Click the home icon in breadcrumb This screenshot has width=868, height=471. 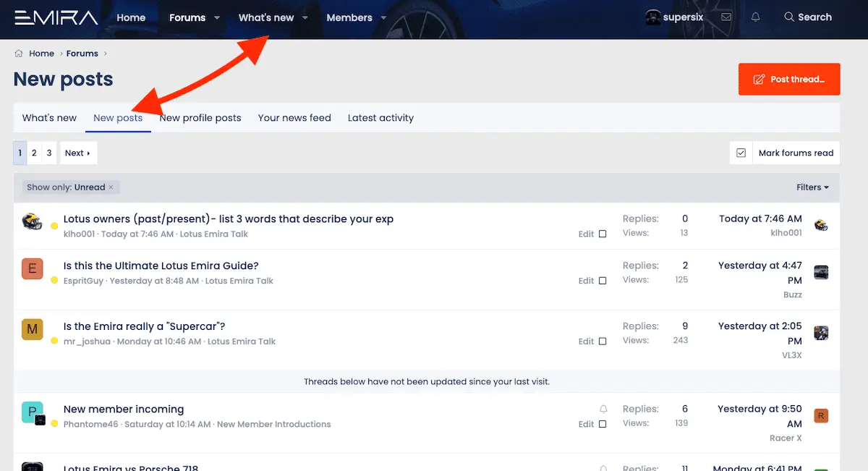[x=19, y=54]
